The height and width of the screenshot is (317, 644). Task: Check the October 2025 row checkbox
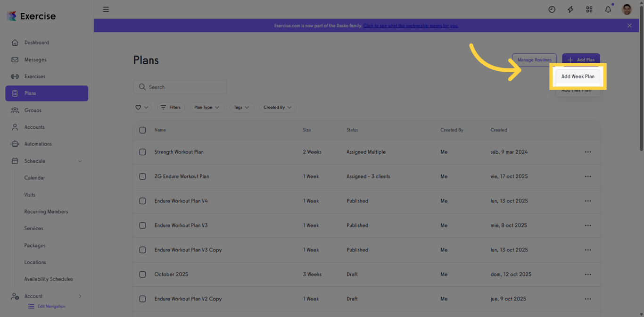[x=142, y=275]
